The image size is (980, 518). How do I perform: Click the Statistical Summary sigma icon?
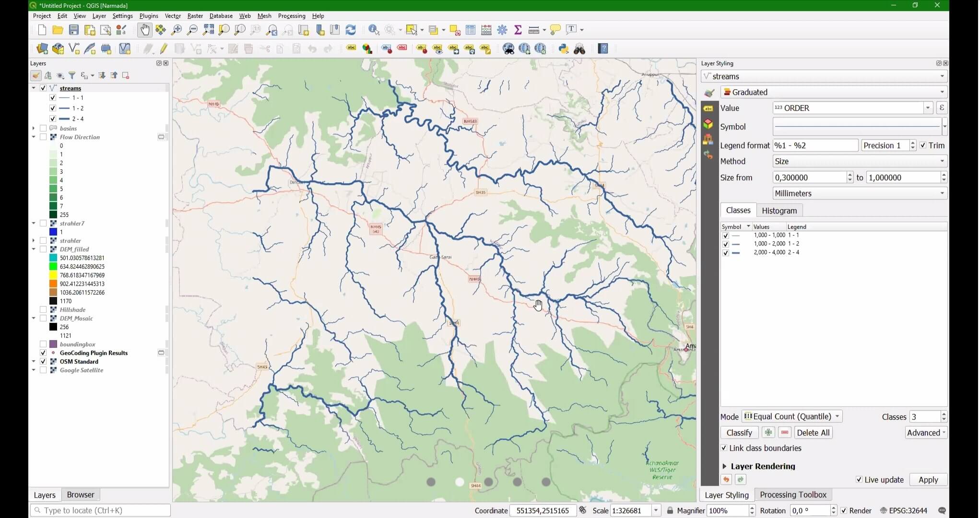point(518,30)
